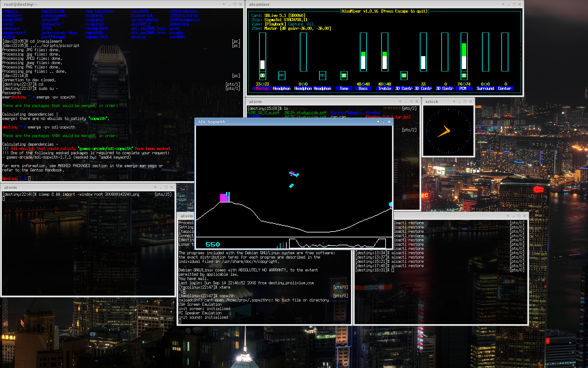Click the shade arrow of the SDL Sopwith window

coord(378,122)
